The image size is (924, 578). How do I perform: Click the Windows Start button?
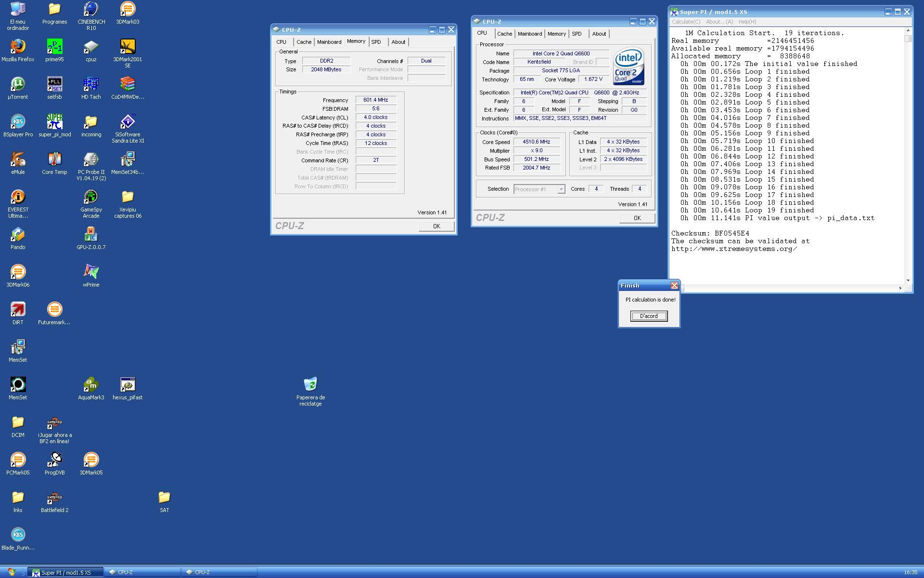pyautogui.click(x=12, y=572)
